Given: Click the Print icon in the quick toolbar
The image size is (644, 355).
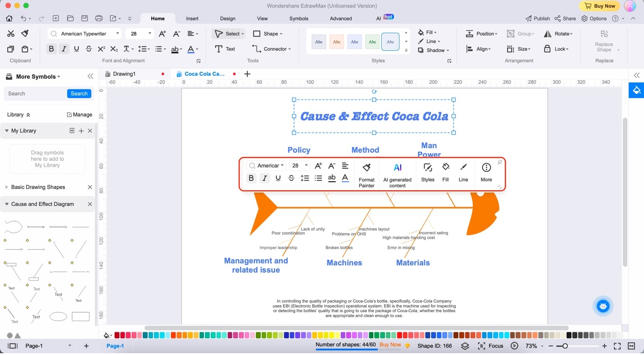Looking at the screenshot, I should click(99, 18).
